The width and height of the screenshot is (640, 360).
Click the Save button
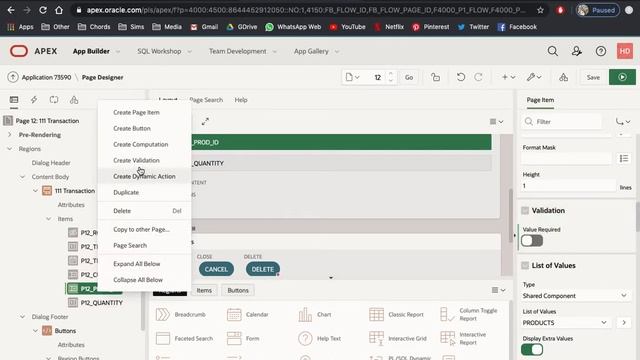[x=593, y=77]
